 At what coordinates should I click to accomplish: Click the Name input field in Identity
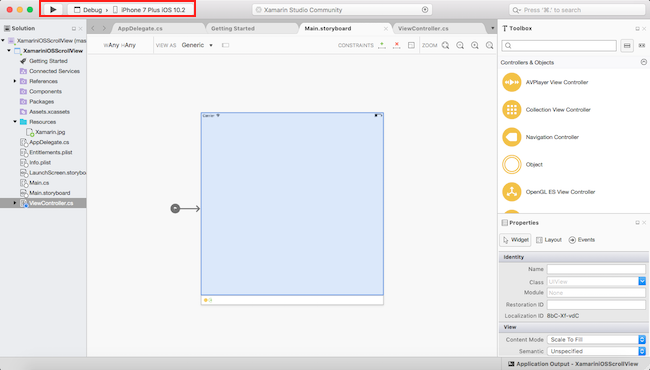[596, 269]
